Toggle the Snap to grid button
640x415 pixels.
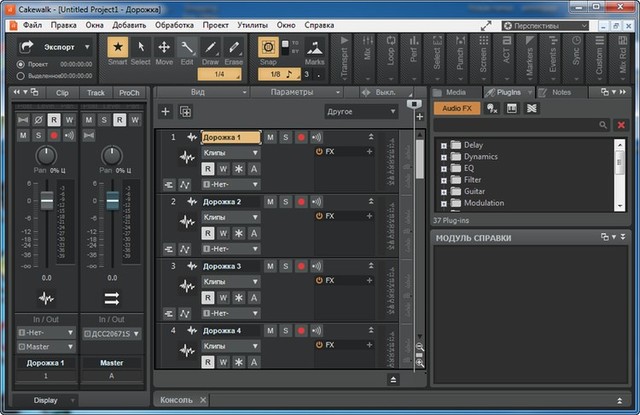(x=268, y=48)
